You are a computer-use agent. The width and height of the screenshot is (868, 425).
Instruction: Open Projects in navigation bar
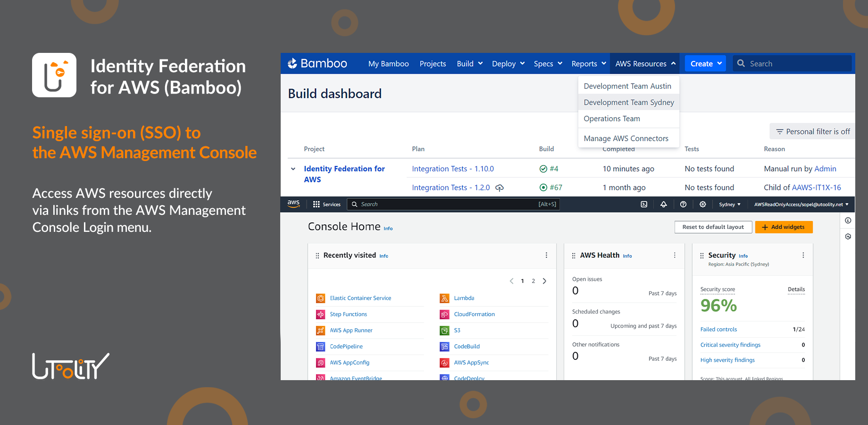[x=433, y=64]
